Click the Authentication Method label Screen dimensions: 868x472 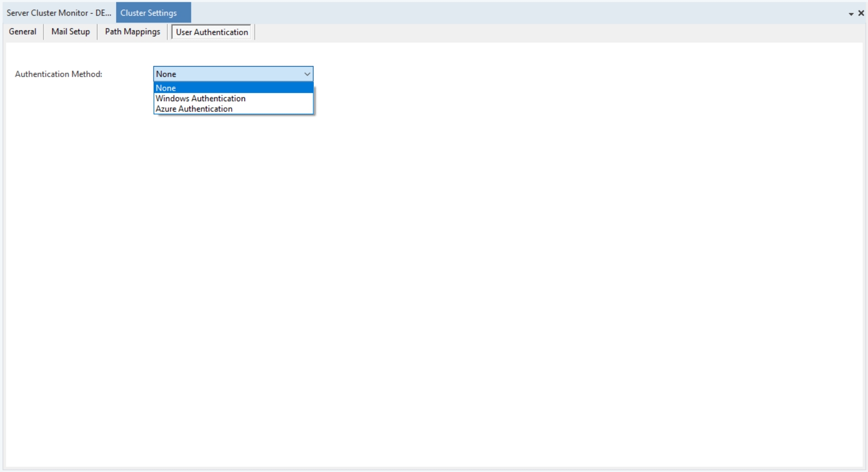coord(58,74)
